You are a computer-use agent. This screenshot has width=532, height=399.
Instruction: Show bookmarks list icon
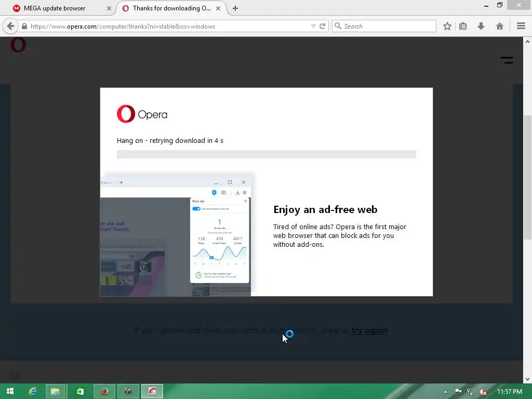pyautogui.click(x=463, y=26)
